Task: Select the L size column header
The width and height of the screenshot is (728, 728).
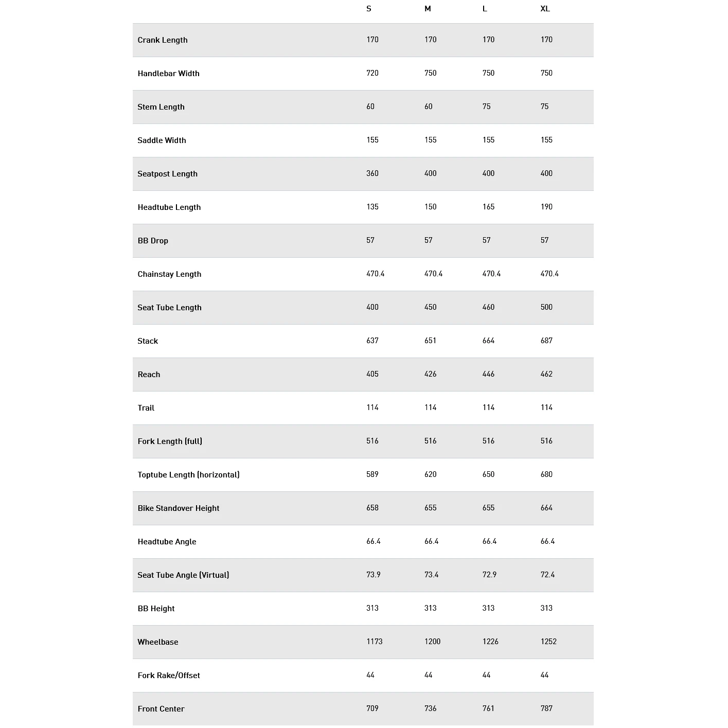Action: point(485,9)
